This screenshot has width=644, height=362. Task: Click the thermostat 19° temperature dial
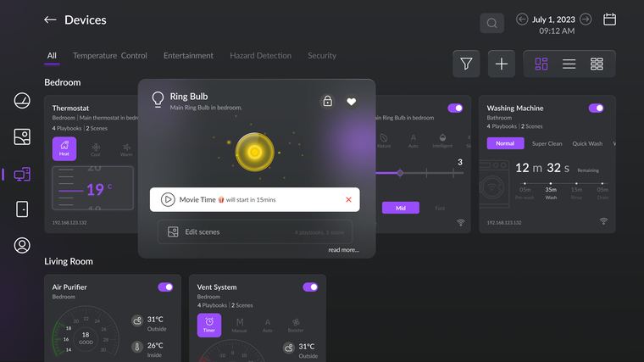[93, 188]
